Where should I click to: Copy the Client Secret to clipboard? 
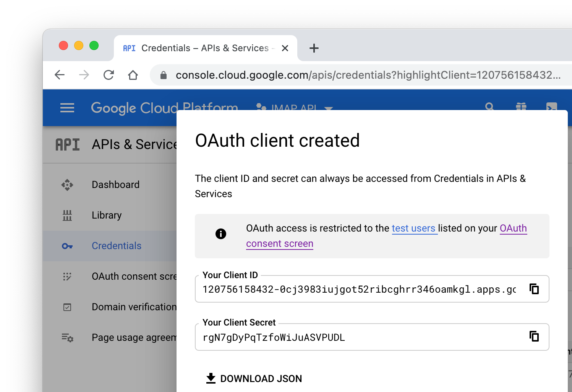[x=534, y=336]
